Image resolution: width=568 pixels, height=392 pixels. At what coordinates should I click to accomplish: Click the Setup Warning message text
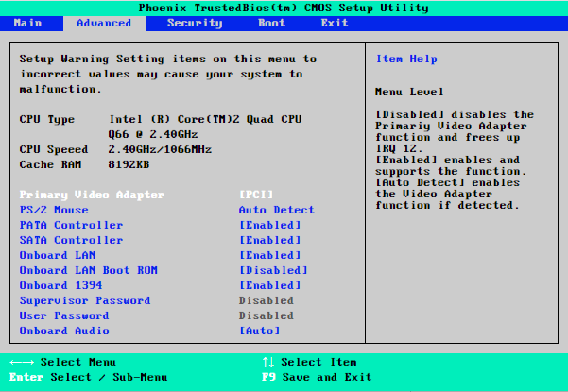point(168,74)
